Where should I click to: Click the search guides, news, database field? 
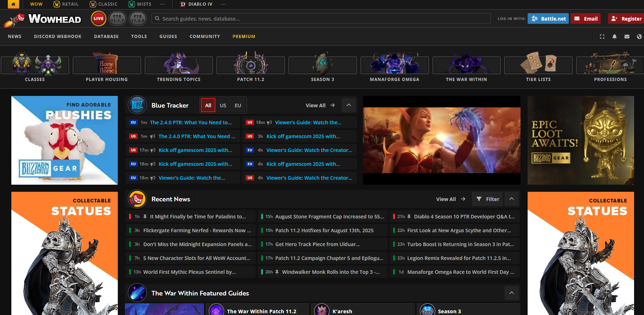pyautogui.click(x=321, y=18)
